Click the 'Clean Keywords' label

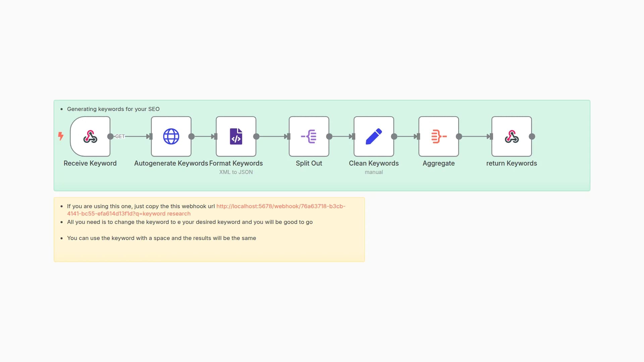coord(374,163)
